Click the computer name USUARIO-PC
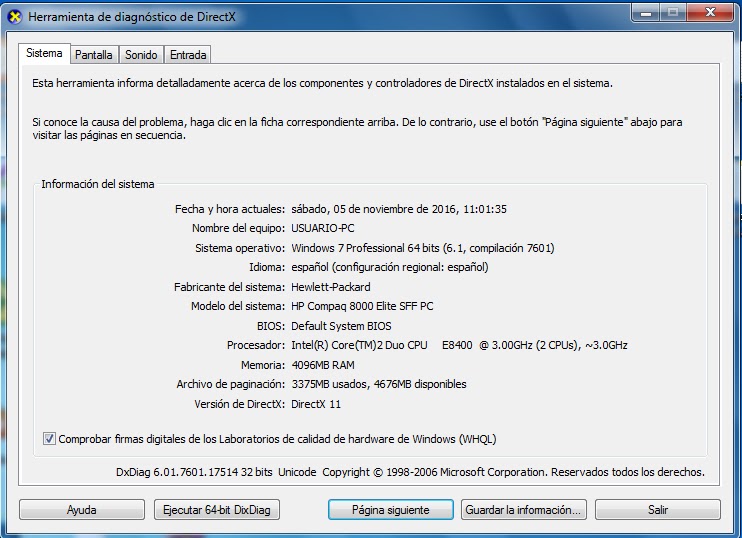This screenshot has height=538, width=742. 323,228
